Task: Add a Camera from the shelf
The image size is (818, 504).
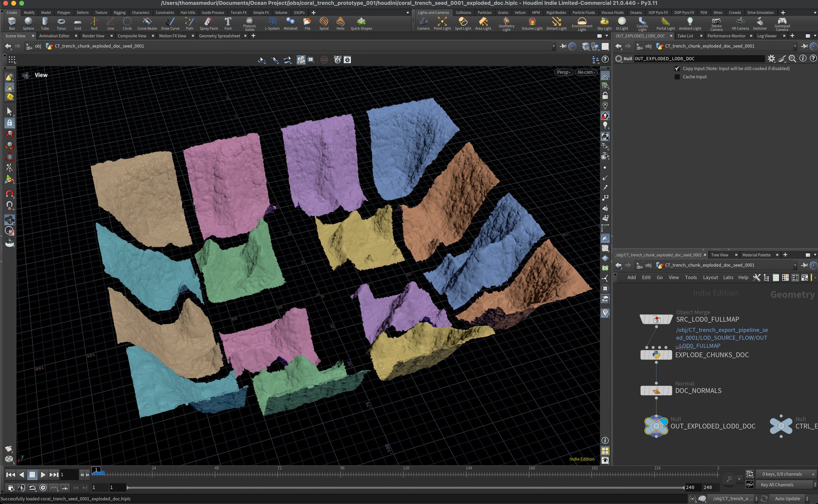Action: tap(423, 24)
